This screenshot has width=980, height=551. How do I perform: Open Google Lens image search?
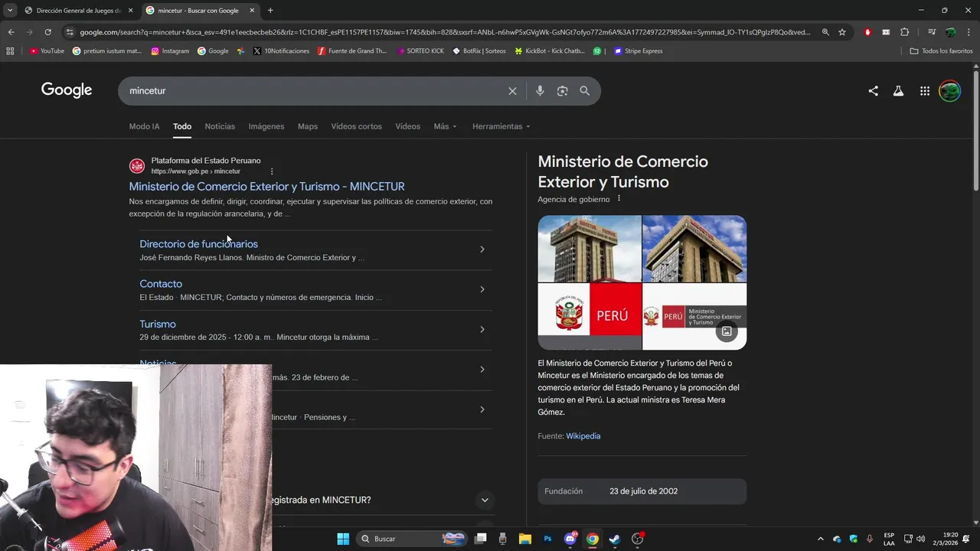point(562,91)
